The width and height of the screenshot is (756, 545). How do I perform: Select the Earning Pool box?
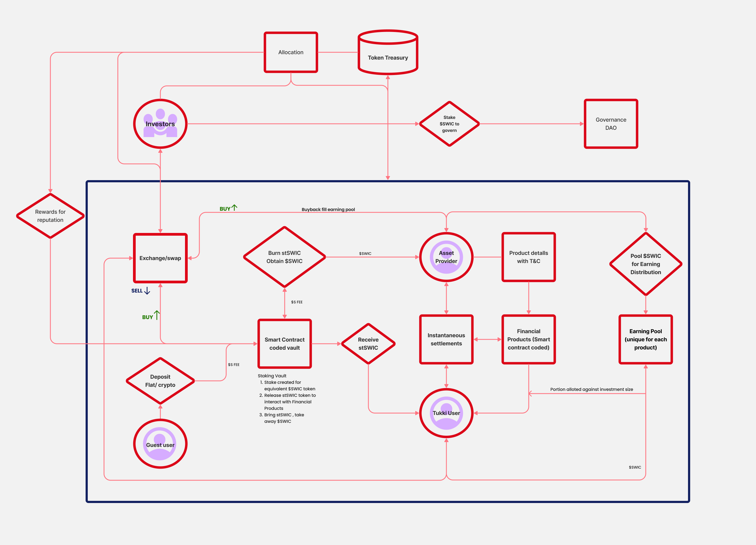coord(645,339)
